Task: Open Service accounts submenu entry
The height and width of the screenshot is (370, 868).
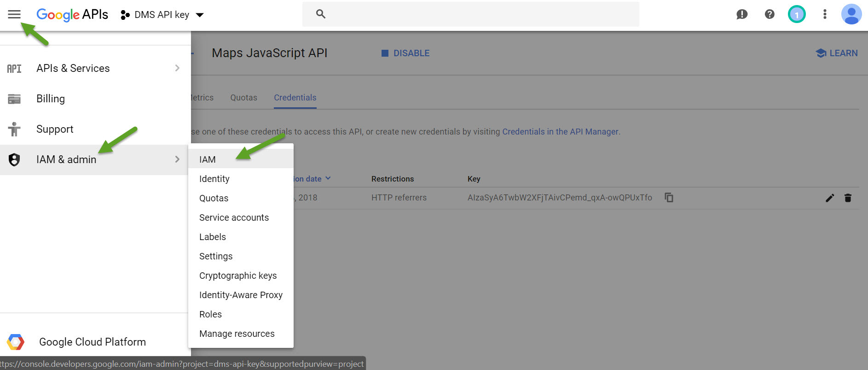Action: (241, 217)
